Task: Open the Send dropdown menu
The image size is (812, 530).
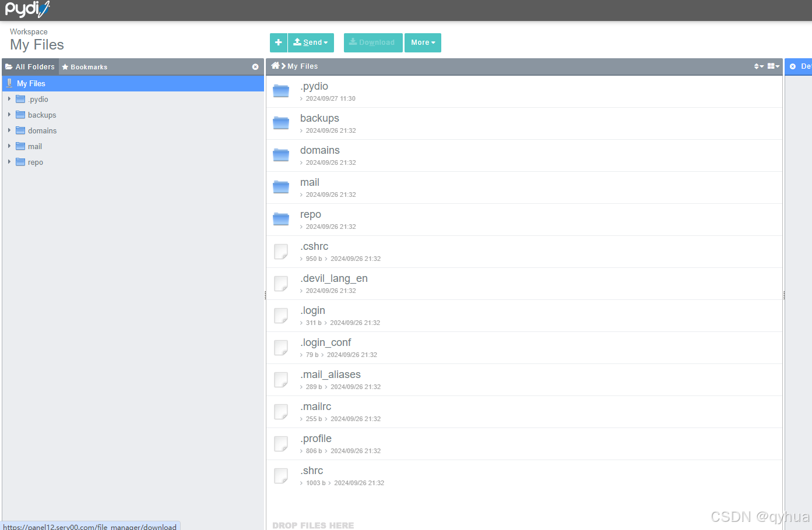Action: click(x=311, y=43)
